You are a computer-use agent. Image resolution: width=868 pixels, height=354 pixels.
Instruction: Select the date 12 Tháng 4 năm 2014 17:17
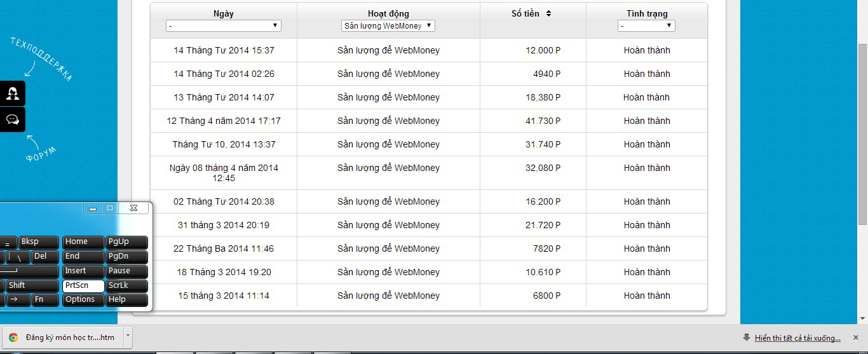(x=224, y=121)
